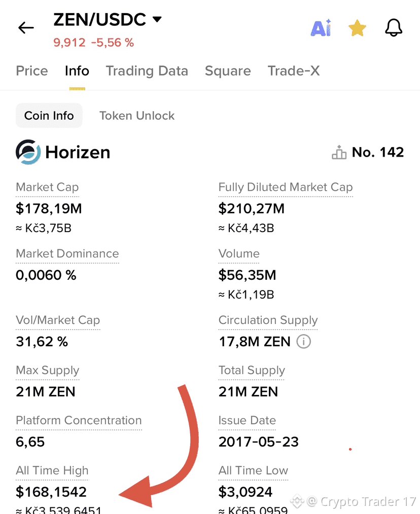Switch to Token Unlock view
Viewport: 420px width, 514px height.
136,116
